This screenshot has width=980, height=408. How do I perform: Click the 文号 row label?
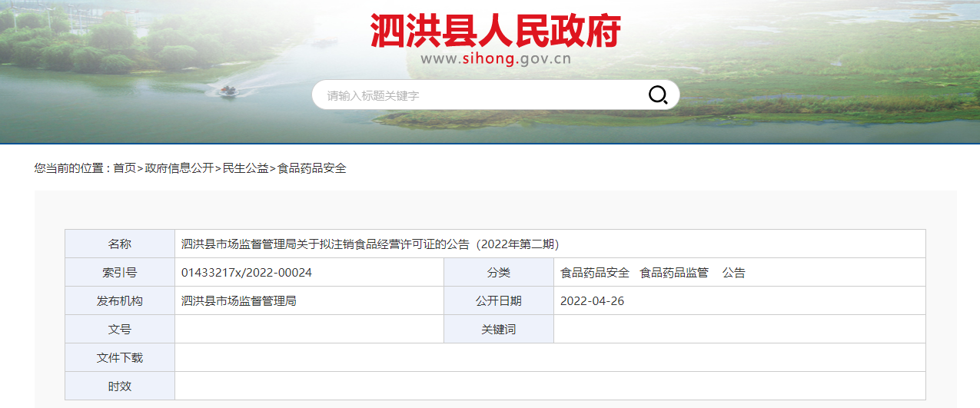click(x=120, y=330)
